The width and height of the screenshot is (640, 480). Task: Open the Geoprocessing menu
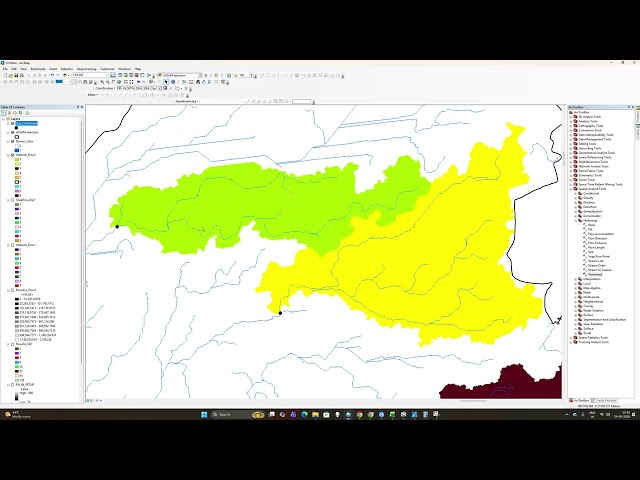[x=87, y=69]
